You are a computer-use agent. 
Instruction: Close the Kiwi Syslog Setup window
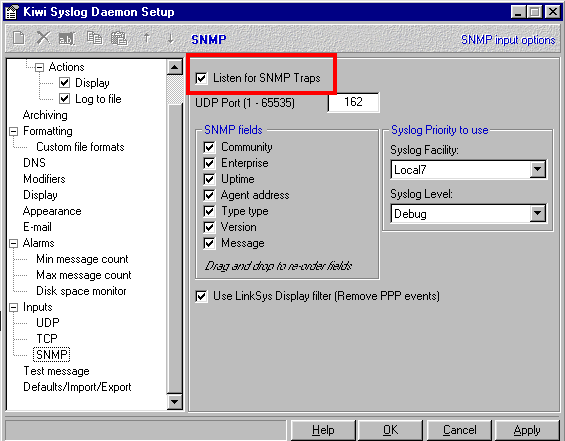coord(552,12)
